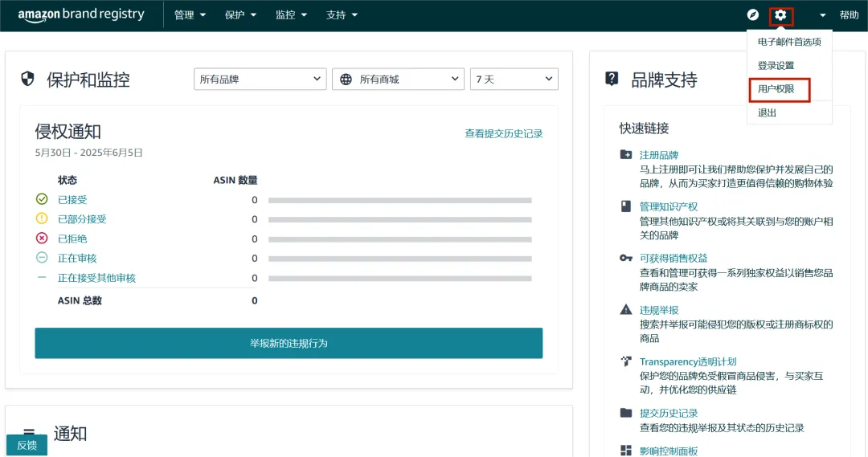Click the key icon next to 可获得销售权益
This screenshot has width=868, height=457.
click(x=626, y=258)
